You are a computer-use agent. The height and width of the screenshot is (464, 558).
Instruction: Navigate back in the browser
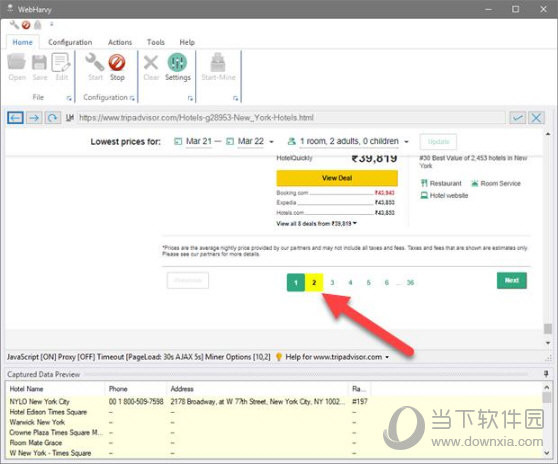click(15, 117)
